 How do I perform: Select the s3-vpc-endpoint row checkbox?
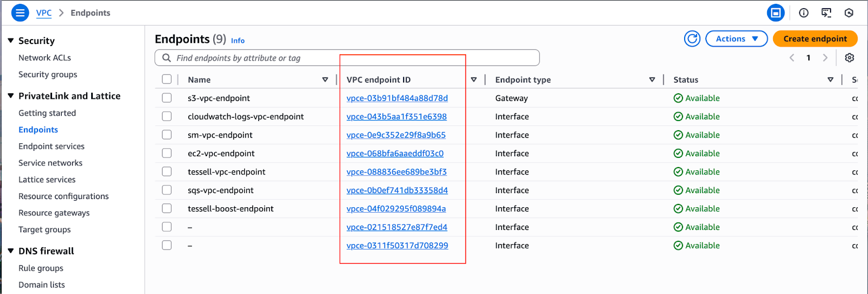tap(167, 98)
